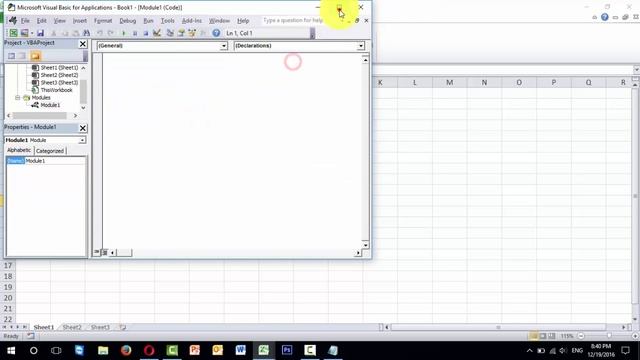The width and height of the screenshot is (640, 360).
Task: Switch to the Alphabetic properties tab
Action: [19, 150]
